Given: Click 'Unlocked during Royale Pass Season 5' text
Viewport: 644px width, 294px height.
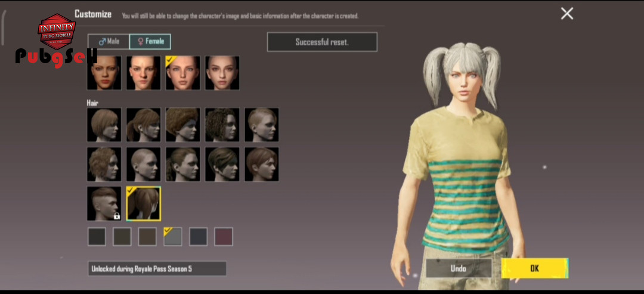Looking at the screenshot, I should pos(142,269).
